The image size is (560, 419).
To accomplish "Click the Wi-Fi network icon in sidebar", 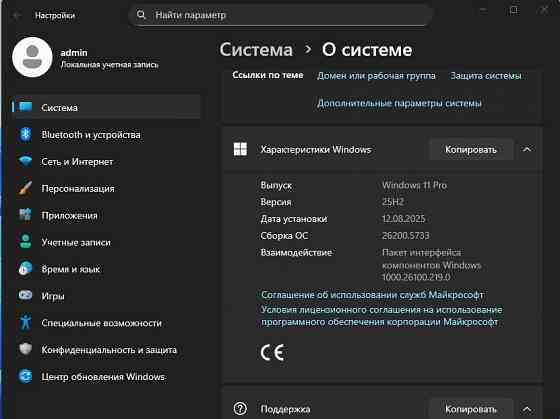I will coord(25,161).
